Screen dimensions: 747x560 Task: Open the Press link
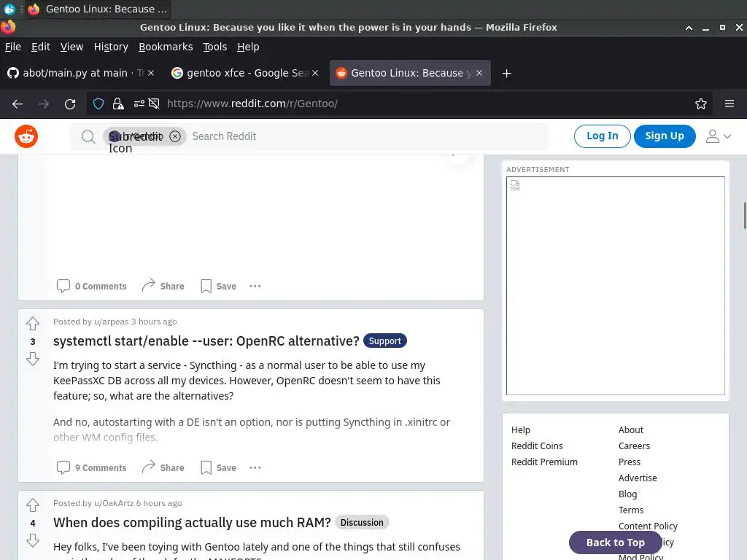pyautogui.click(x=630, y=462)
